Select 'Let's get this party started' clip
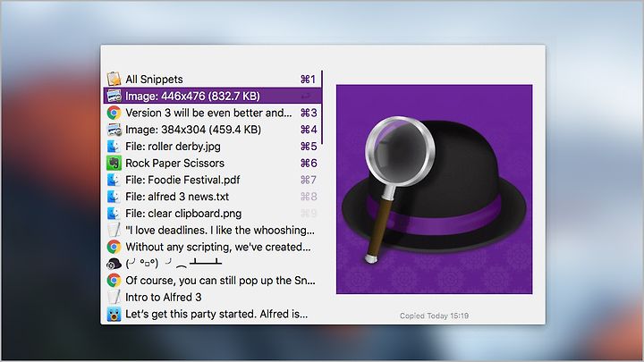This screenshot has width=644, height=362. pos(212,314)
